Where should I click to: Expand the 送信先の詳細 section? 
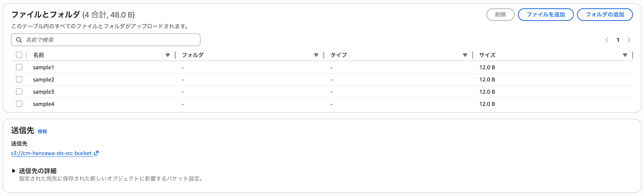click(14, 171)
